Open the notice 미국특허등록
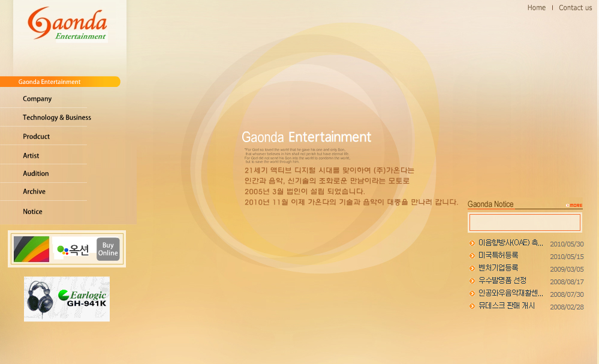Viewport: 599px width, 364px height. click(x=498, y=255)
